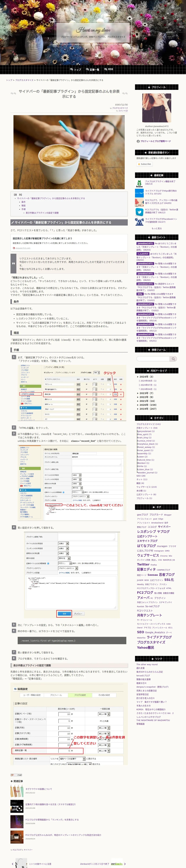The width and height of the screenshot is (186, 868).
Task: Expand the 2022年 archive list
Action: click(145, 397)
